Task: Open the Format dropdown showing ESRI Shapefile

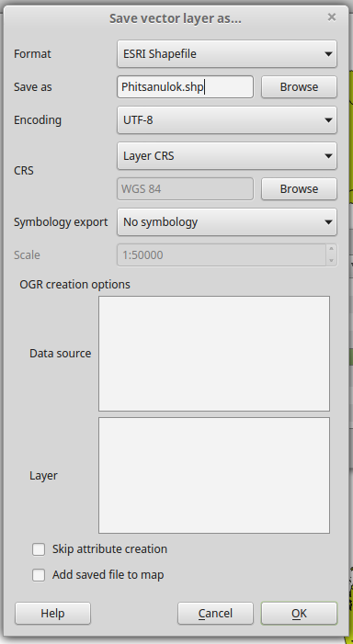Action: 227,54
